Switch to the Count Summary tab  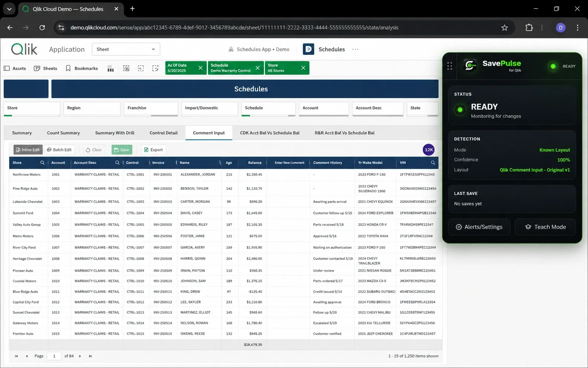point(63,133)
